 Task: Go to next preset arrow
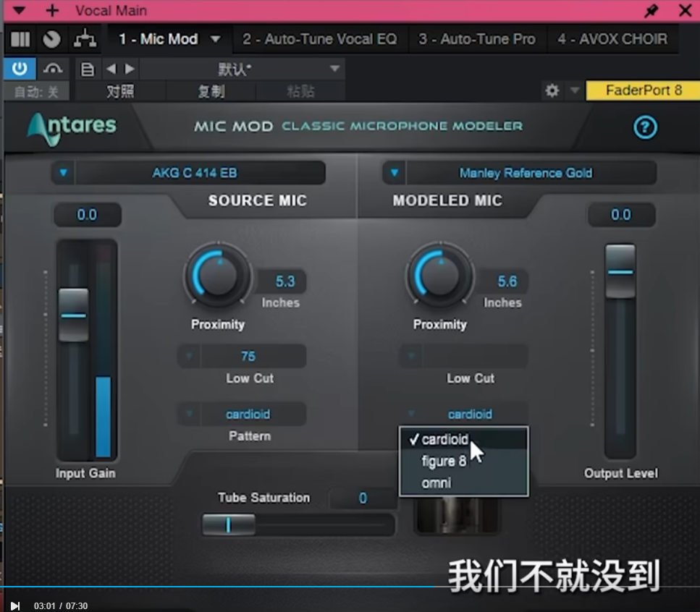point(130,69)
